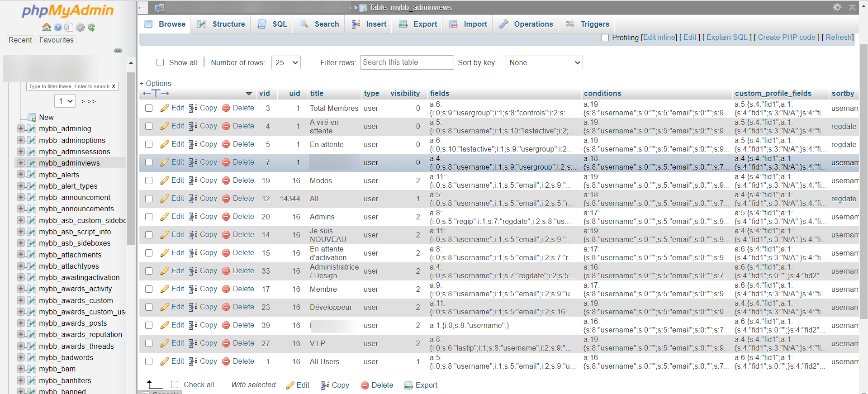The width and height of the screenshot is (868, 394).
Task: Open the Recent tables button
Action: pyautogui.click(x=20, y=40)
